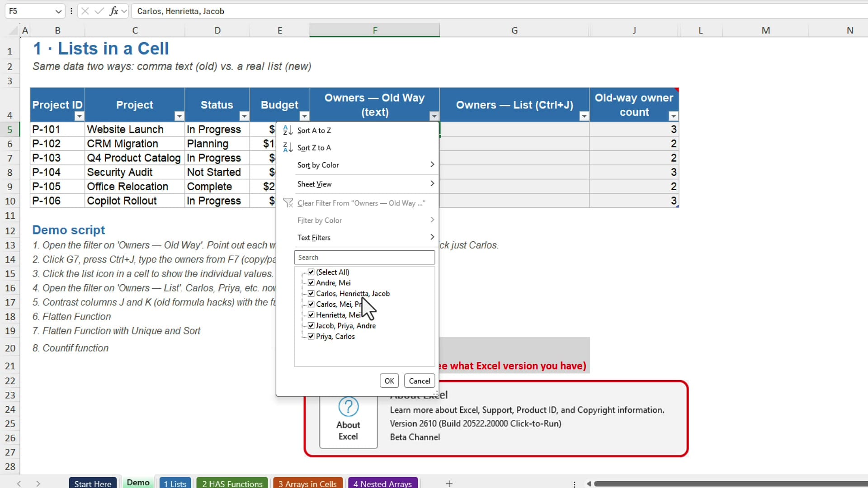Screen dimensions: 868x488
Task: Switch to the 2 HAS Functions tab
Action: coord(232,483)
